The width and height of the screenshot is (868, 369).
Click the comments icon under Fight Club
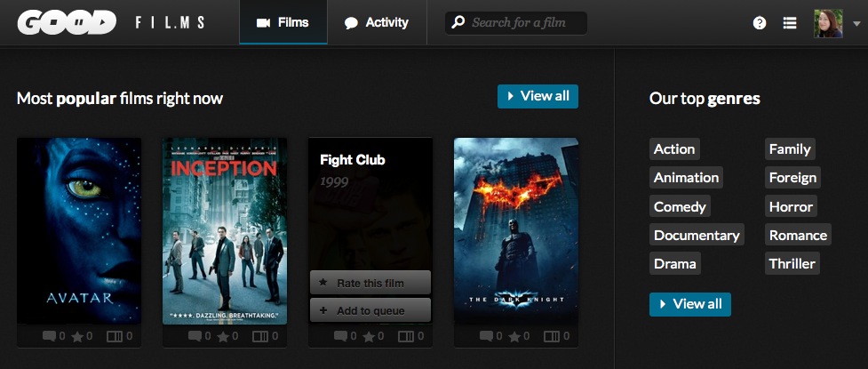340,337
